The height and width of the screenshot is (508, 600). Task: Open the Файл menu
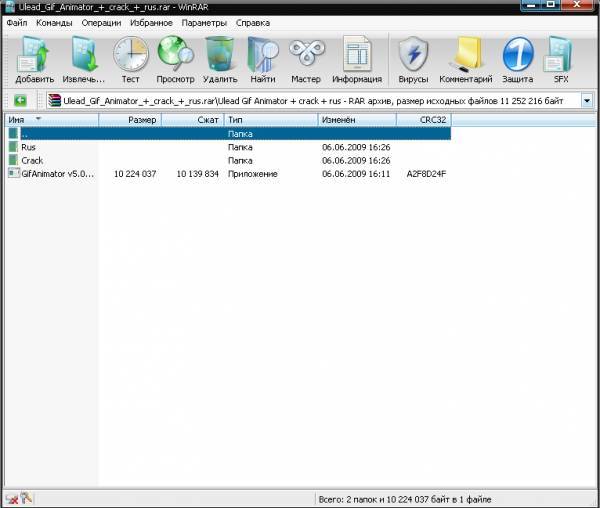click(x=16, y=22)
